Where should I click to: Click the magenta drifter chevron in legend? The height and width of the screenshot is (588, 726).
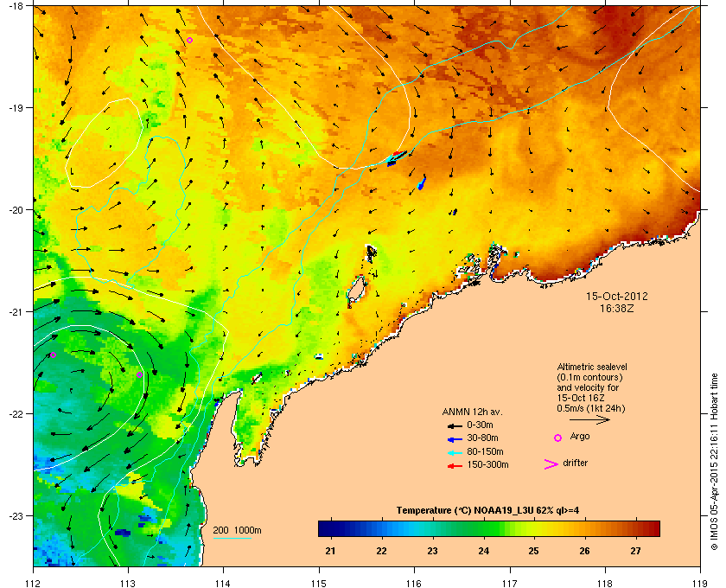pyautogui.click(x=551, y=464)
